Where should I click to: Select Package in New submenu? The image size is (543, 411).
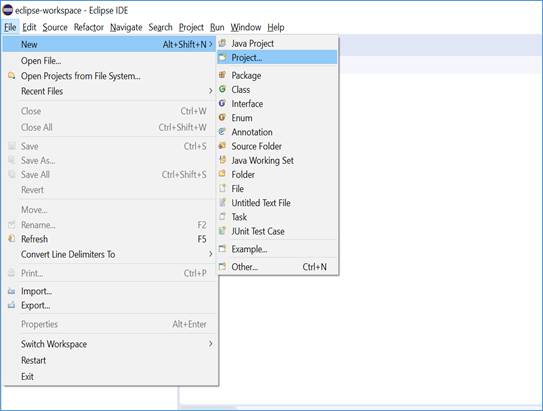coord(277,75)
